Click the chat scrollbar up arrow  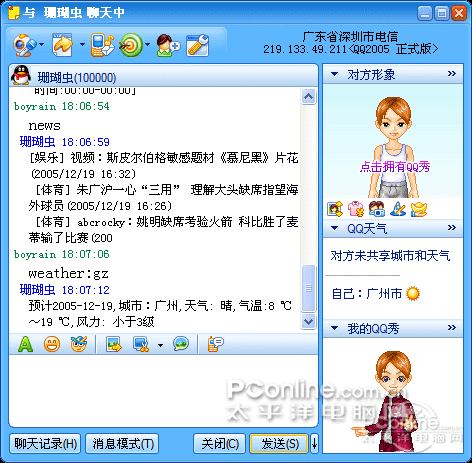[308, 97]
